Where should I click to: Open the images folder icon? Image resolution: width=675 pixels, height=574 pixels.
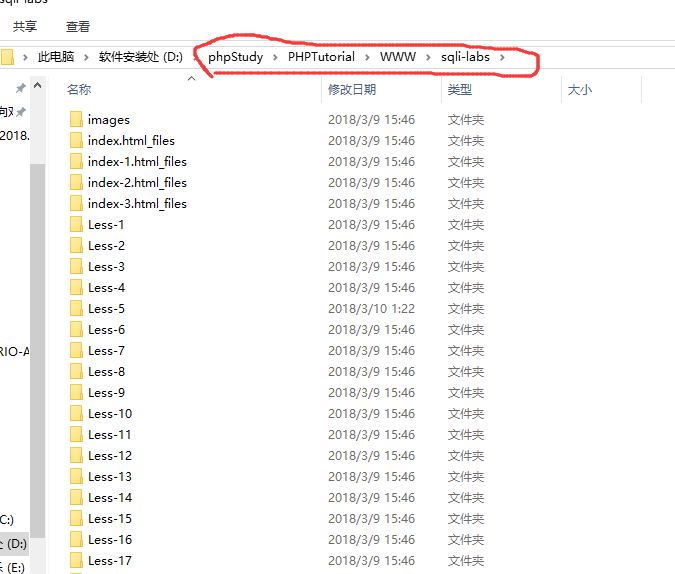point(76,119)
